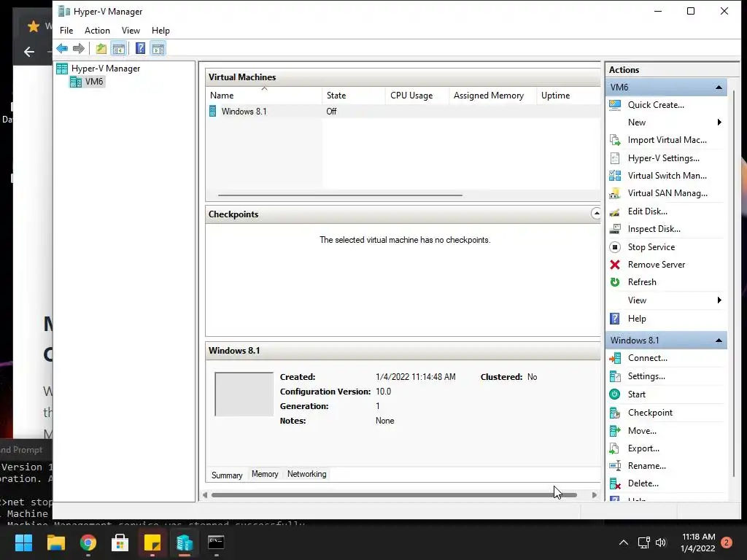
Task: Sort by Assigned Memory column header
Action: click(x=492, y=96)
